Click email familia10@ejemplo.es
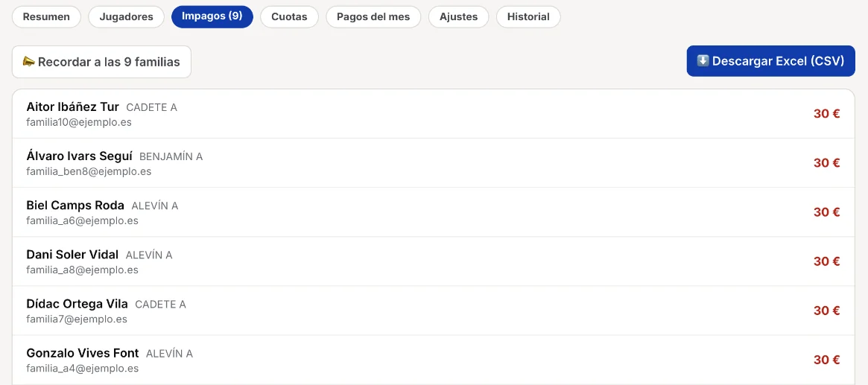The height and width of the screenshot is (385, 868). click(79, 122)
